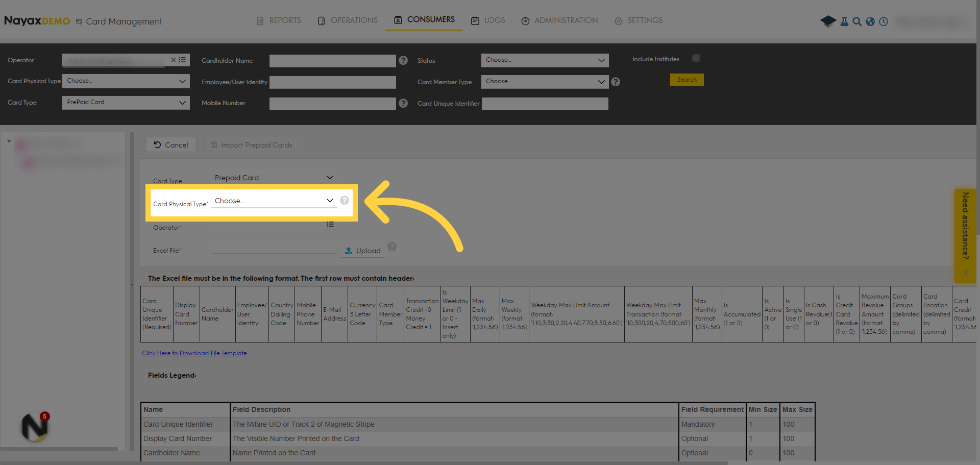This screenshot has height=465, width=980.
Task: Click the Cancel button
Action: click(171, 145)
